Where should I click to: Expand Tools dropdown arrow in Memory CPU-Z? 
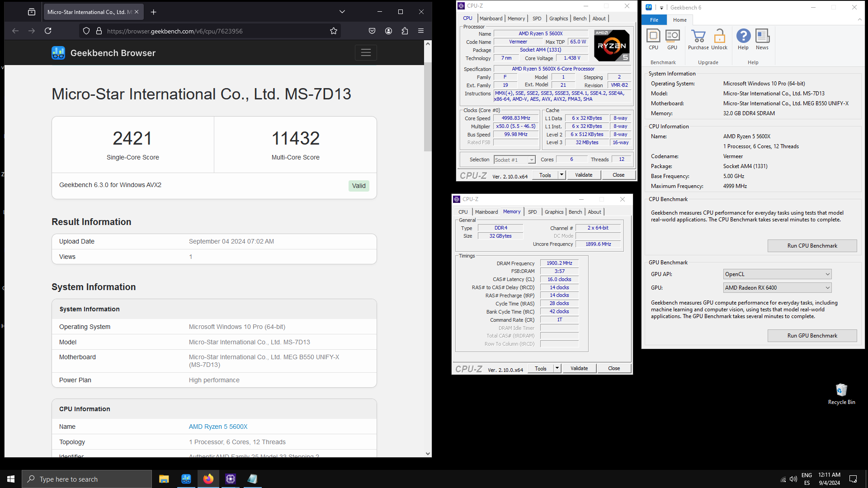click(557, 368)
